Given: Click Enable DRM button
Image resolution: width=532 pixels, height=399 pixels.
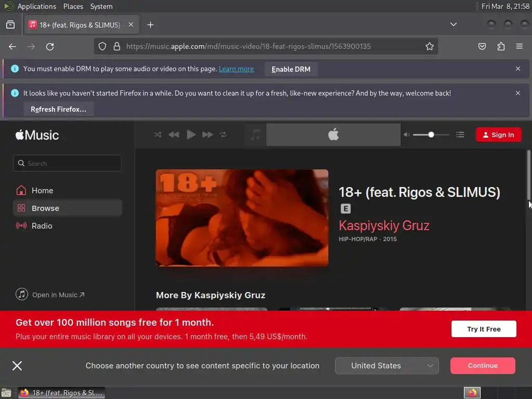Looking at the screenshot, I should point(291,69).
